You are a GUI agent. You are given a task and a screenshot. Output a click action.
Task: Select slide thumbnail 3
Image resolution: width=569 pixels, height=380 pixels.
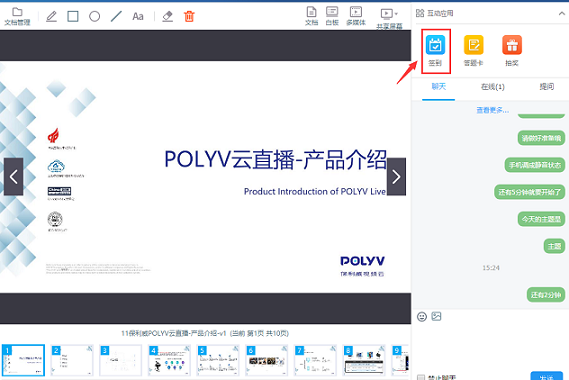pos(120,360)
